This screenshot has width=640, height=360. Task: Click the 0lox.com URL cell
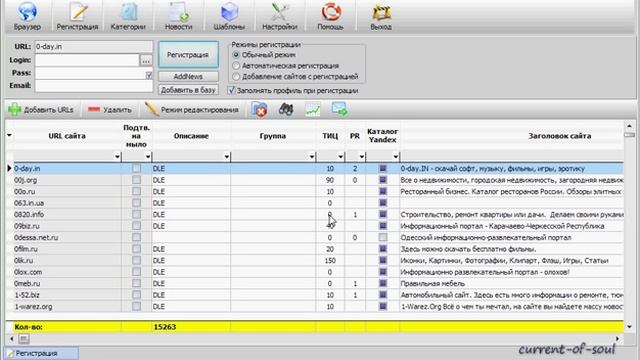coord(67,272)
